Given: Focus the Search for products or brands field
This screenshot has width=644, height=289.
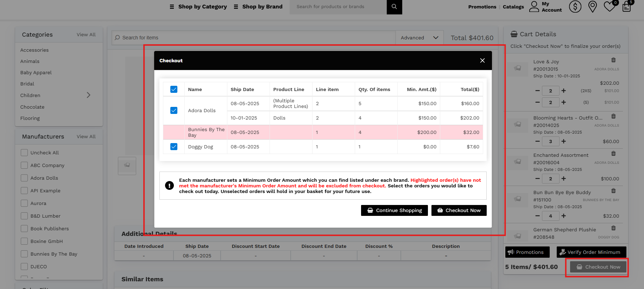Looking at the screenshot, I should (x=338, y=7).
